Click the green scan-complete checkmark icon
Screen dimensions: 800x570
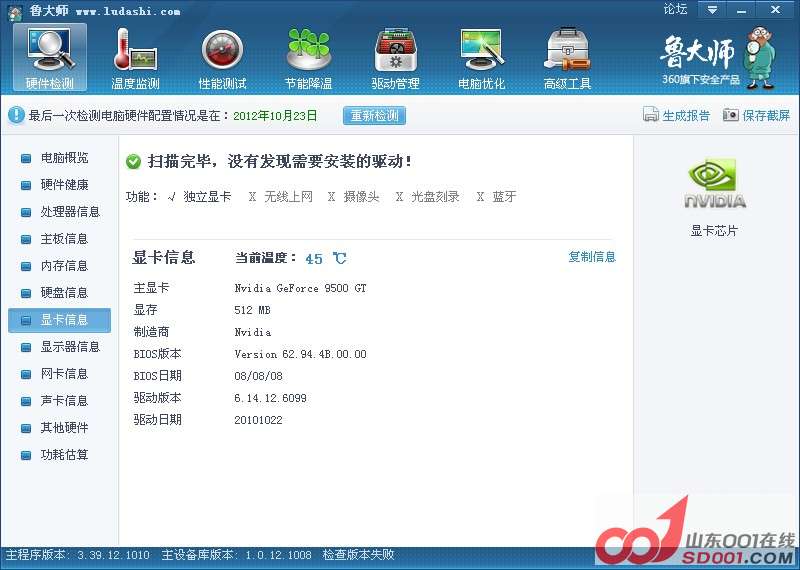[x=133, y=162]
